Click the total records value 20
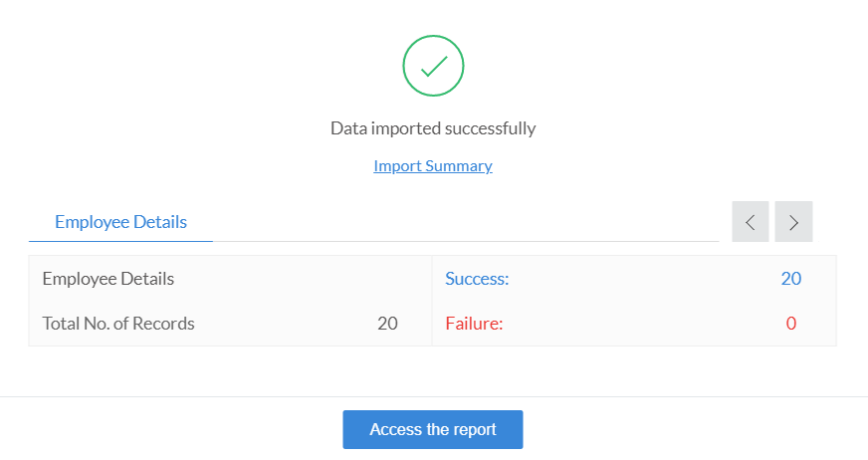 click(387, 324)
